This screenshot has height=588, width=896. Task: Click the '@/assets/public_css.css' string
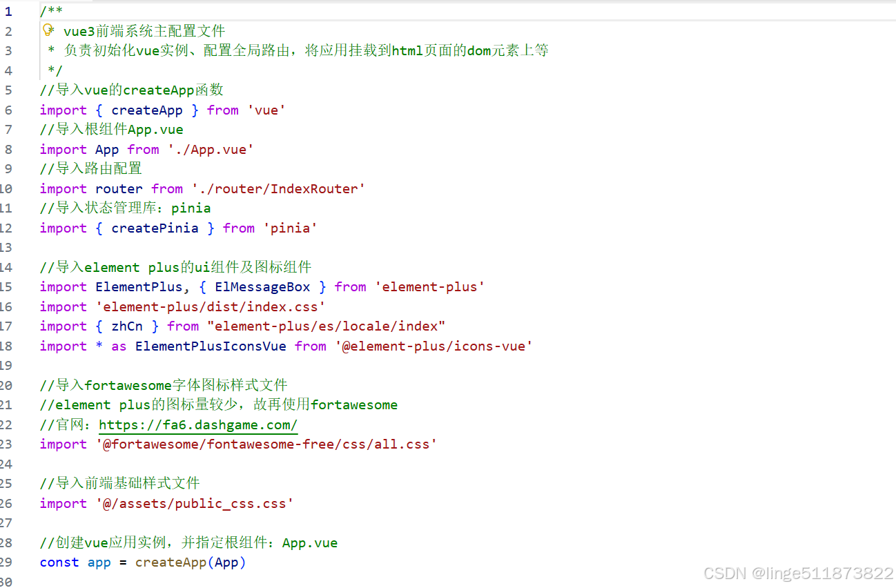[x=195, y=503]
